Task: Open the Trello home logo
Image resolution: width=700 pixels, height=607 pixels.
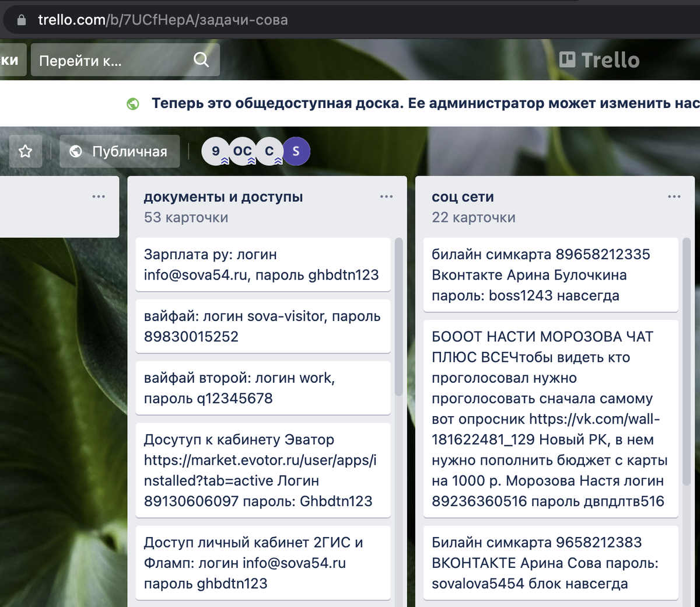Action: (599, 60)
